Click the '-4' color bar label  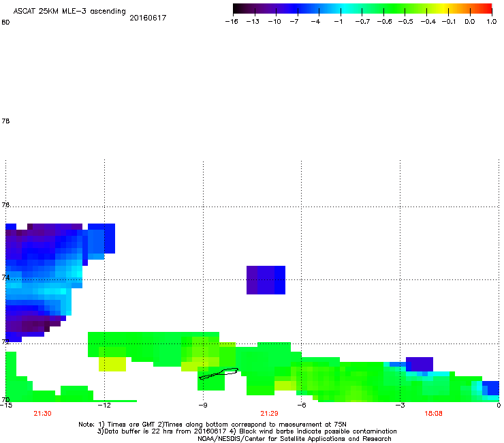pyautogui.click(x=315, y=22)
